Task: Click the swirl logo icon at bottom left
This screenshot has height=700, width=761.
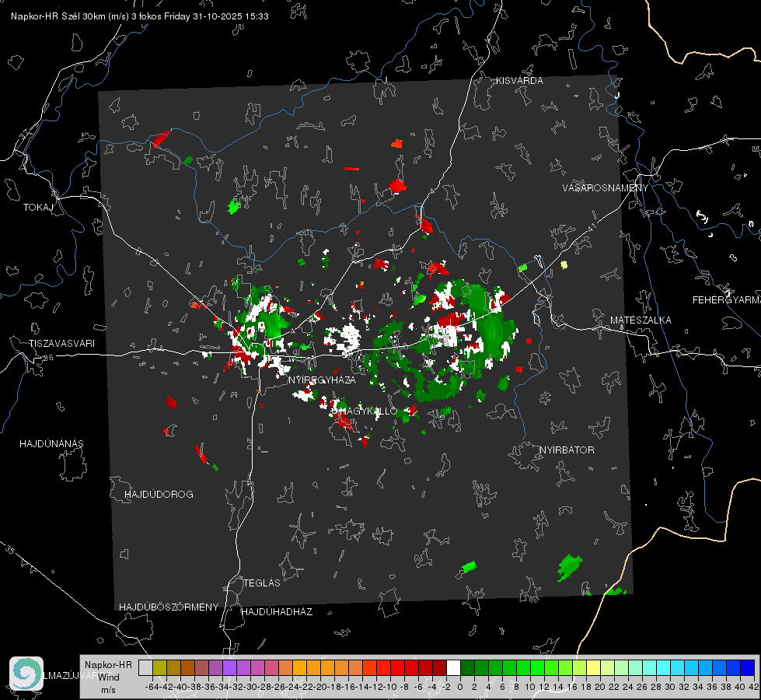Action: (26, 674)
